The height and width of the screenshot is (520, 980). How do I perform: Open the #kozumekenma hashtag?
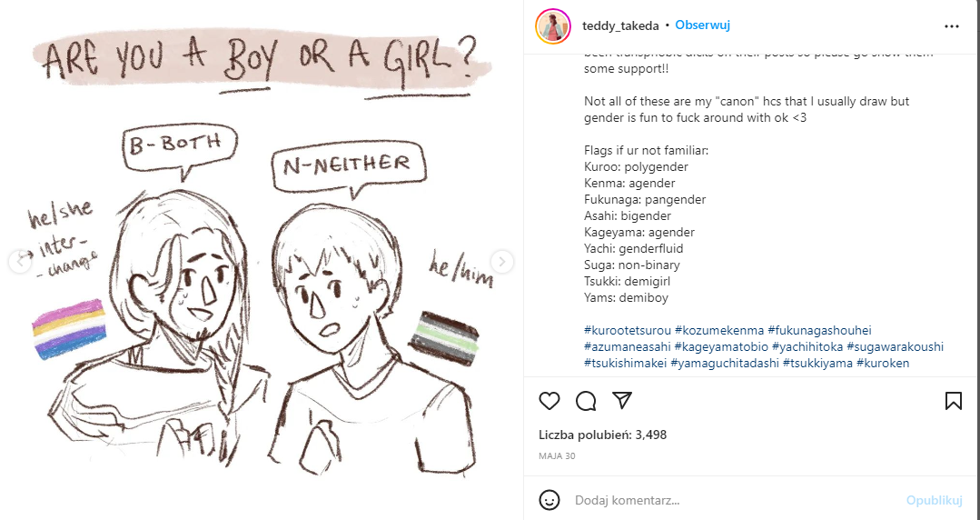[719, 330]
